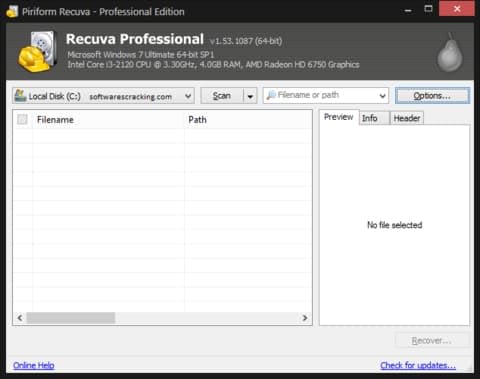Screen dimensions: 480x379
Task: Start a Scan with the Scan button
Action: [x=222, y=96]
